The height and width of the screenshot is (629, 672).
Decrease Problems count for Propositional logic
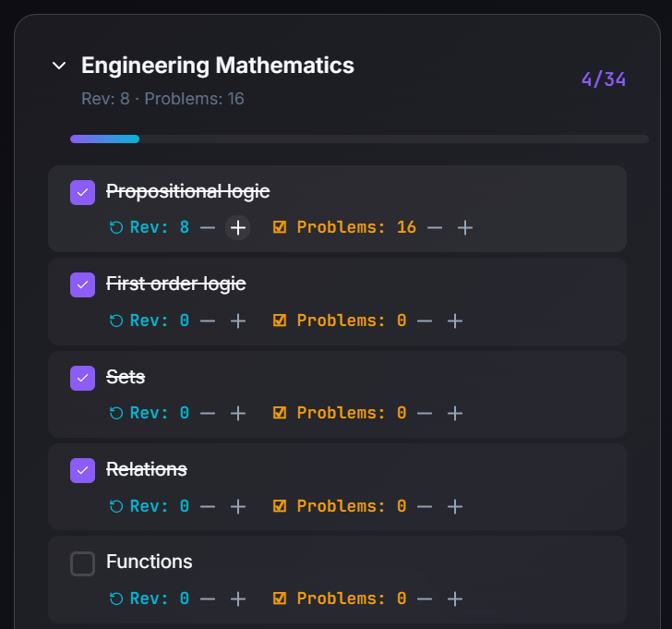pyautogui.click(x=435, y=227)
